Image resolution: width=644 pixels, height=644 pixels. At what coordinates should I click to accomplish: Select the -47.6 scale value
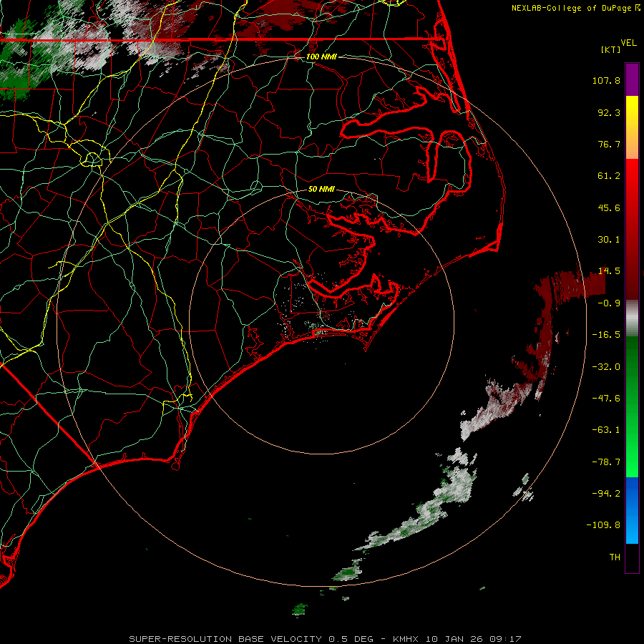[x=606, y=399]
